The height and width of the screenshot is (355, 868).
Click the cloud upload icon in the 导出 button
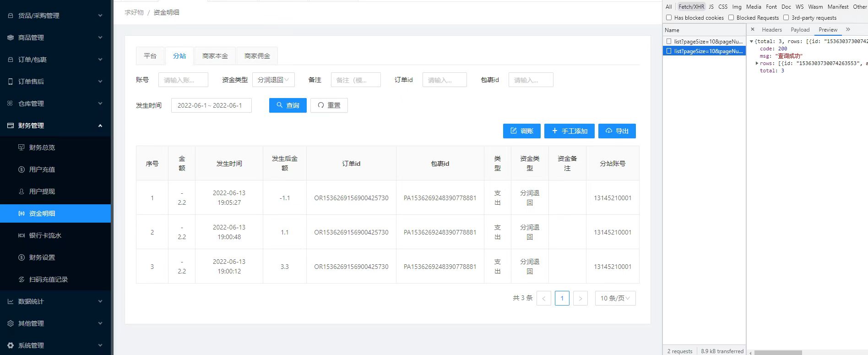click(x=609, y=131)
